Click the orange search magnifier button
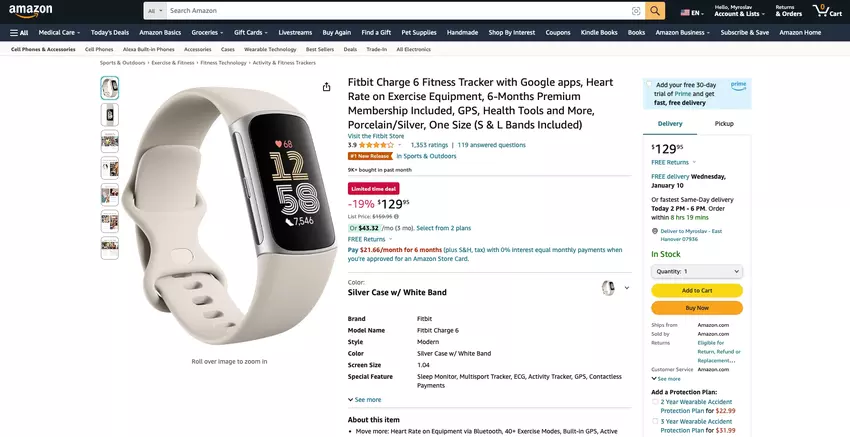 655,11
